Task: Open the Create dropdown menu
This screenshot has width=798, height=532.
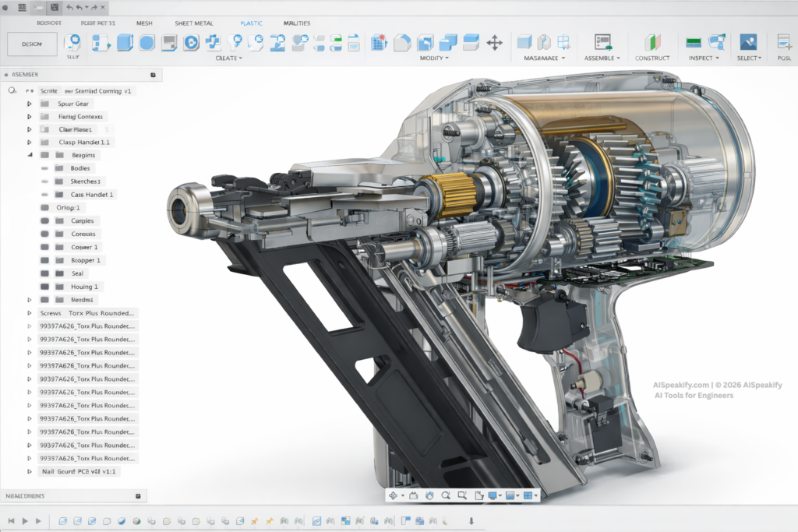Action: [228, 58]
